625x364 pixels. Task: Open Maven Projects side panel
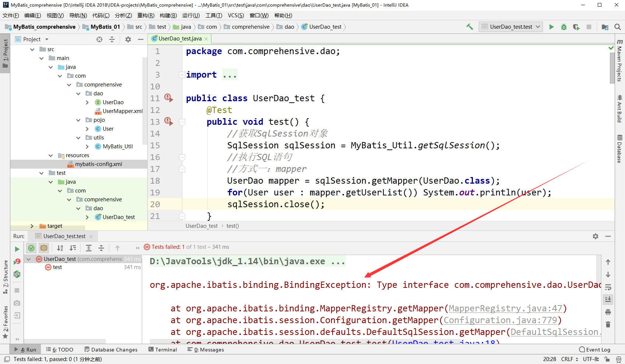click(619, 60)
